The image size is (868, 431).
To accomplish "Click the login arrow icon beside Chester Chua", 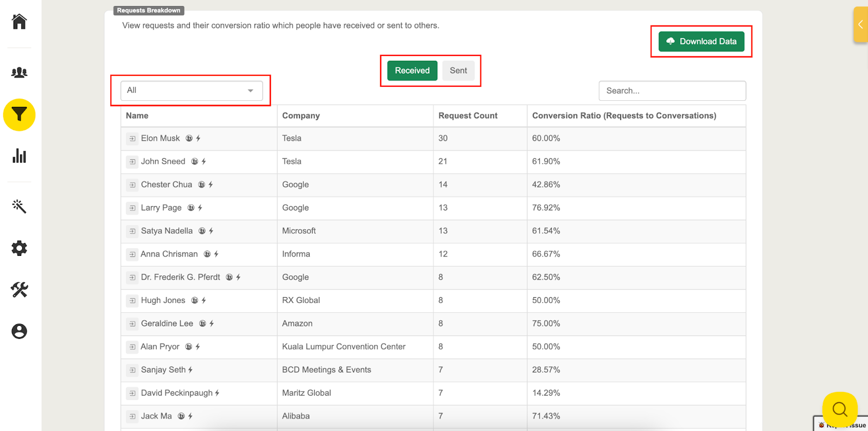I will [x=132, y=185].
